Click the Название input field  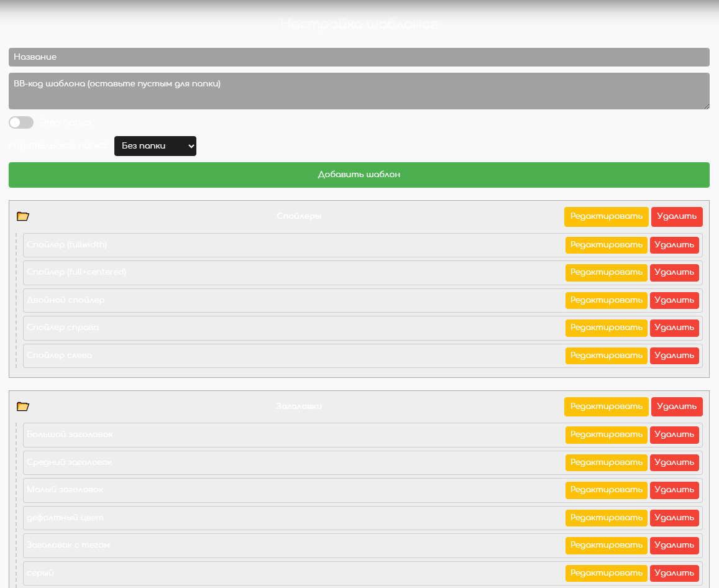(359, 57)
